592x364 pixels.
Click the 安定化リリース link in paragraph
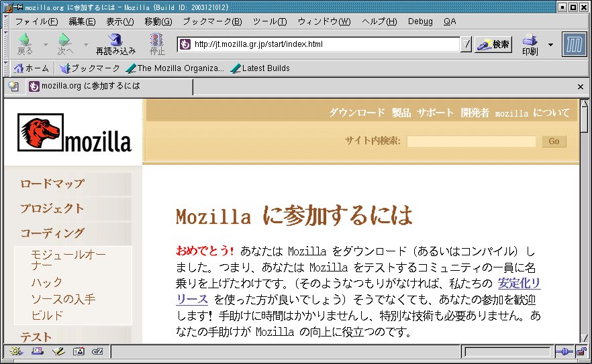tap(519, 283)
